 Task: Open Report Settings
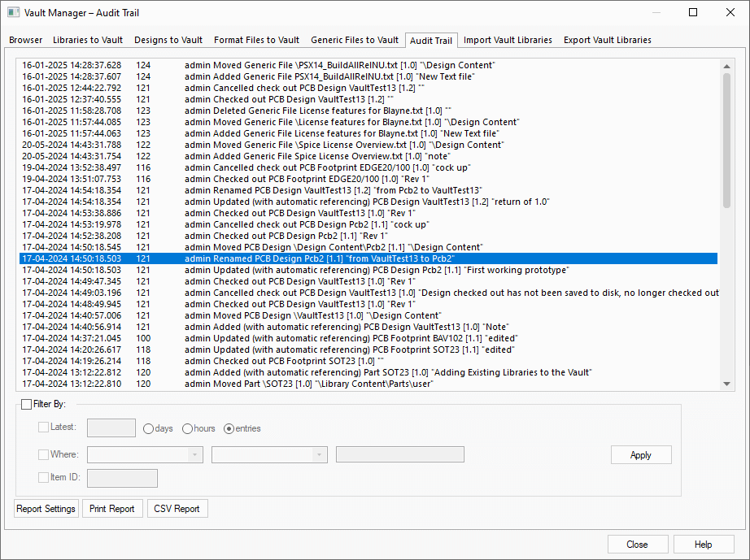point(46,509)
